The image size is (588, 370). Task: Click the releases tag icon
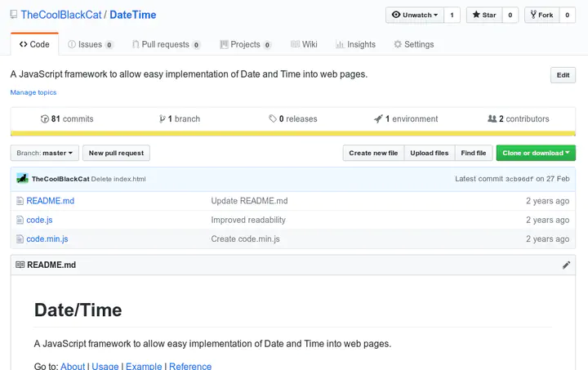pos(273,119)
